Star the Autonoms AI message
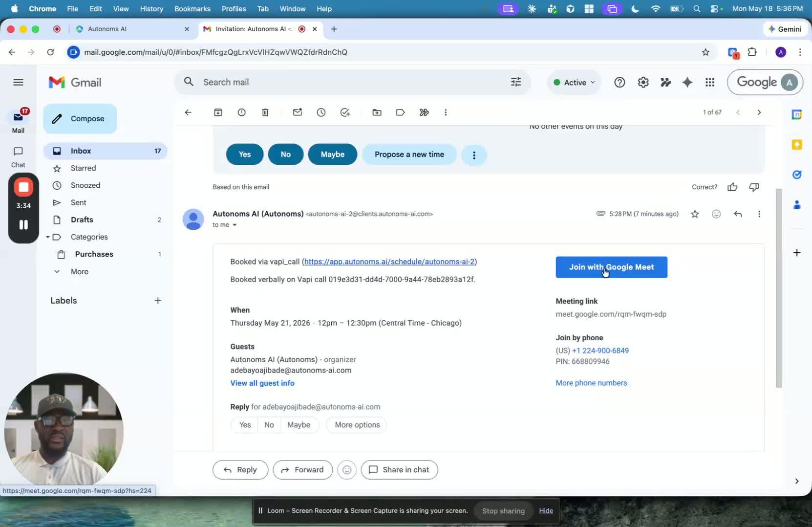 (x=695, y=214)
